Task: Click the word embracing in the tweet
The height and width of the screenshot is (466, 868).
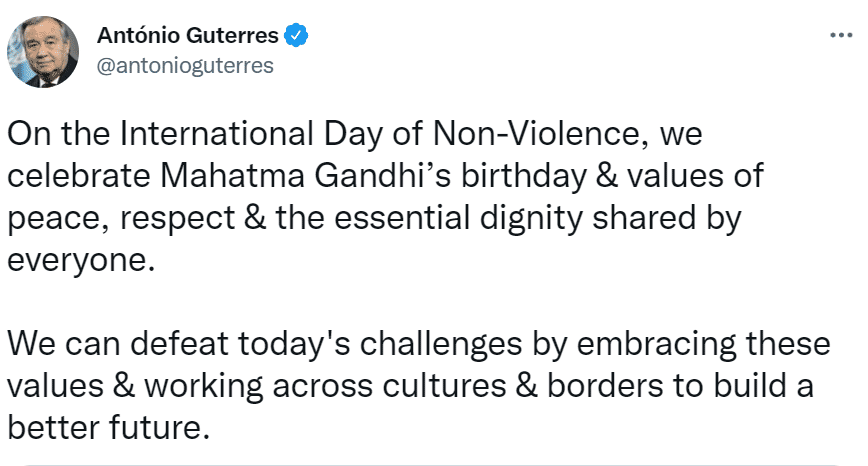Action: (x=657, y=344)
